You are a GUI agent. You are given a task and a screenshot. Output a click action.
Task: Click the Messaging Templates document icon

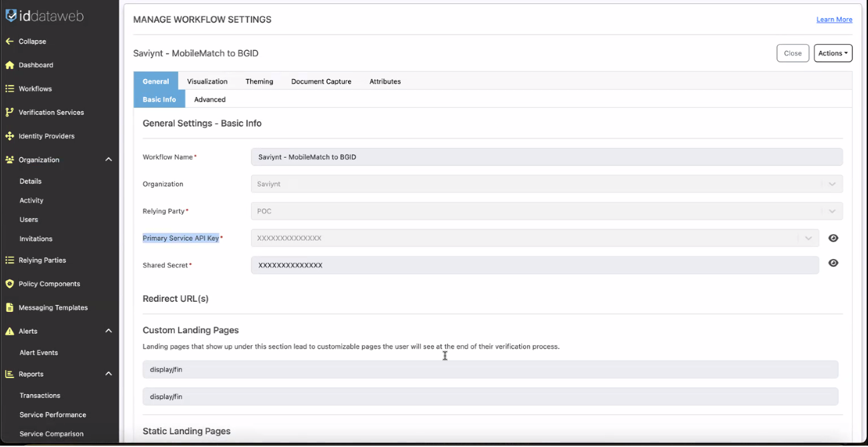pyautogui.click(x=9, y=308)
